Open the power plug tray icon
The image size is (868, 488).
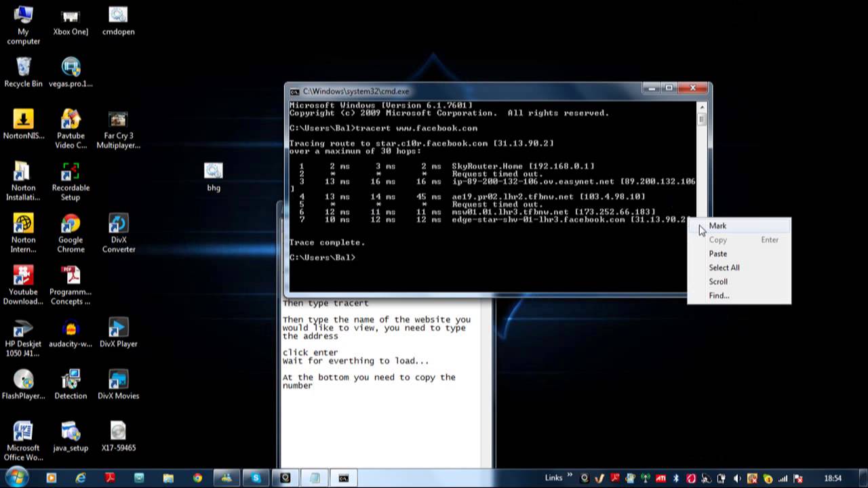[x=722, y=479]
